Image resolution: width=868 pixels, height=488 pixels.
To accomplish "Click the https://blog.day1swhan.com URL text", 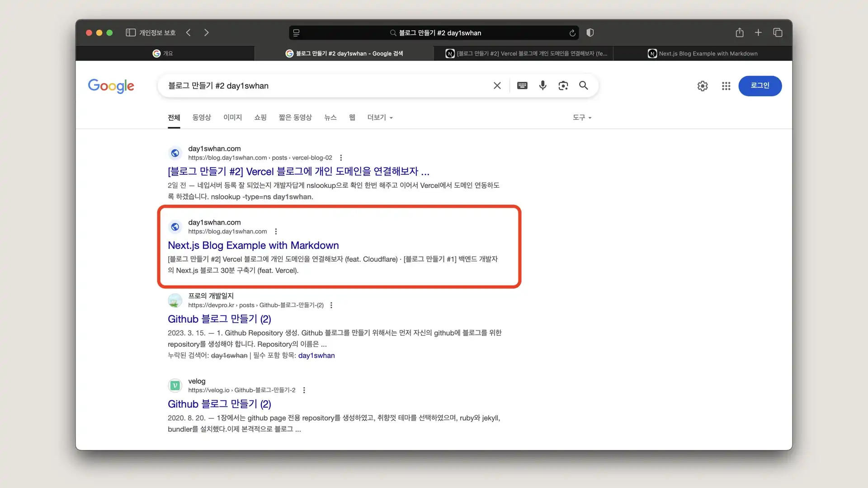I will tap(227, 231).
